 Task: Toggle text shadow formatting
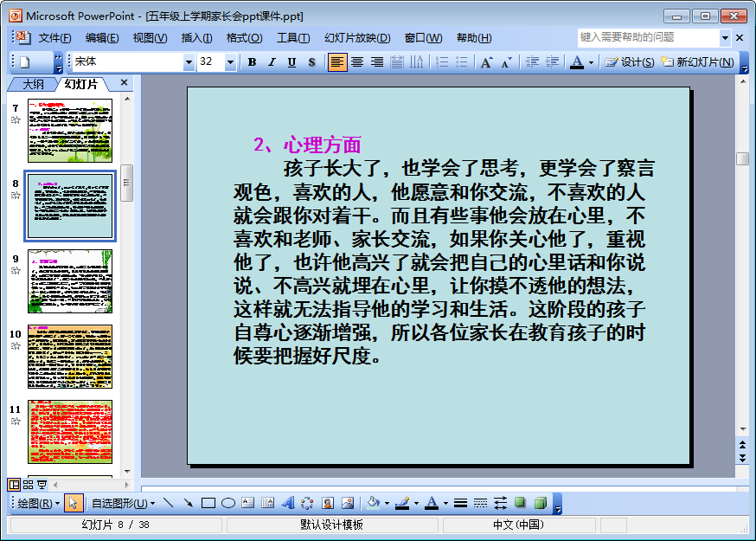(x=311, y=61)
